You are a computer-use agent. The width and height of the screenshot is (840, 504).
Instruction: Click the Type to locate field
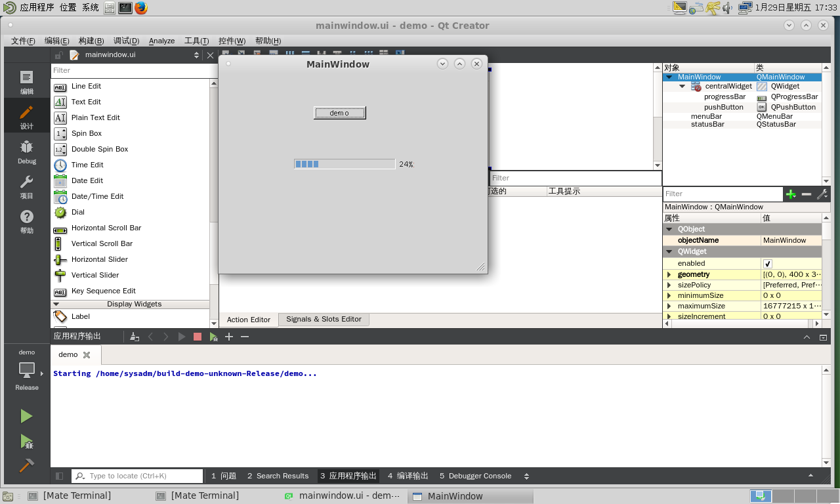137,476
